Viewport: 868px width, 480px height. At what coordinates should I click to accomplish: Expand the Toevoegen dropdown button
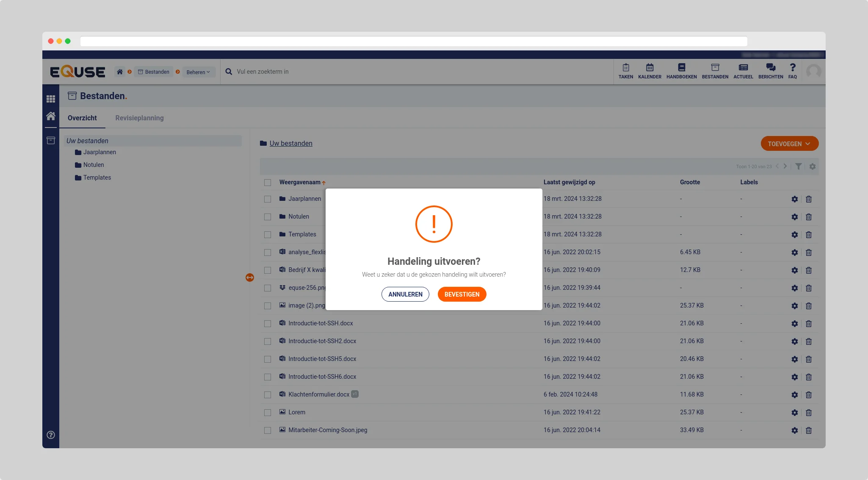point(789,144)
